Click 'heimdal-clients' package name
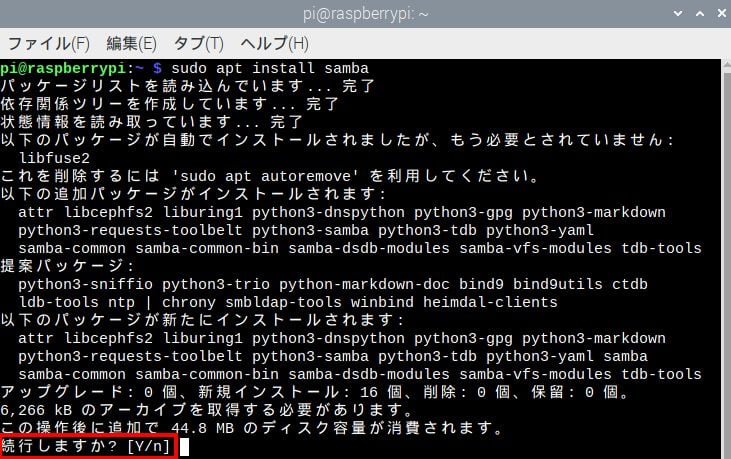Viewport: 731px width, 459px height. [490, 302]
